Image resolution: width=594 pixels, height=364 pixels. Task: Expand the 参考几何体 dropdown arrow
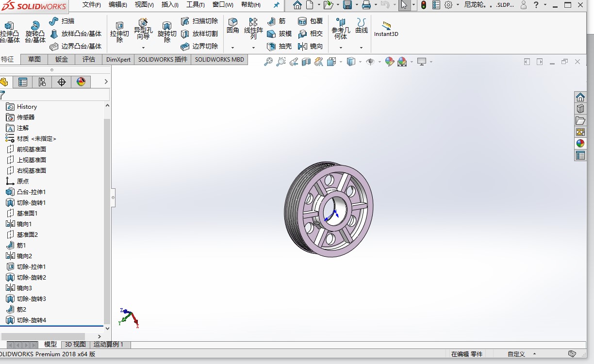[341, 48]
